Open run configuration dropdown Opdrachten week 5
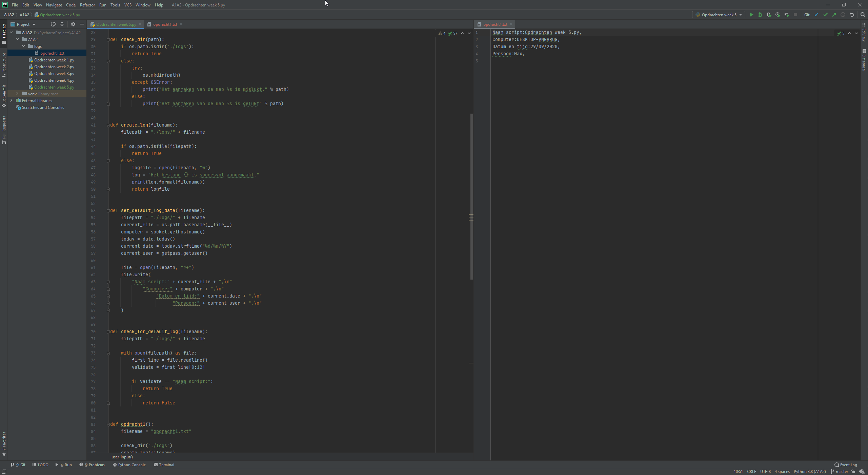 (719, 15)
